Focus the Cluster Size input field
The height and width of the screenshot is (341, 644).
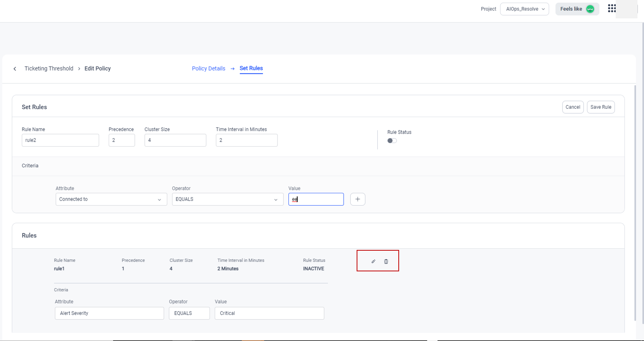(x=175, y=140)
